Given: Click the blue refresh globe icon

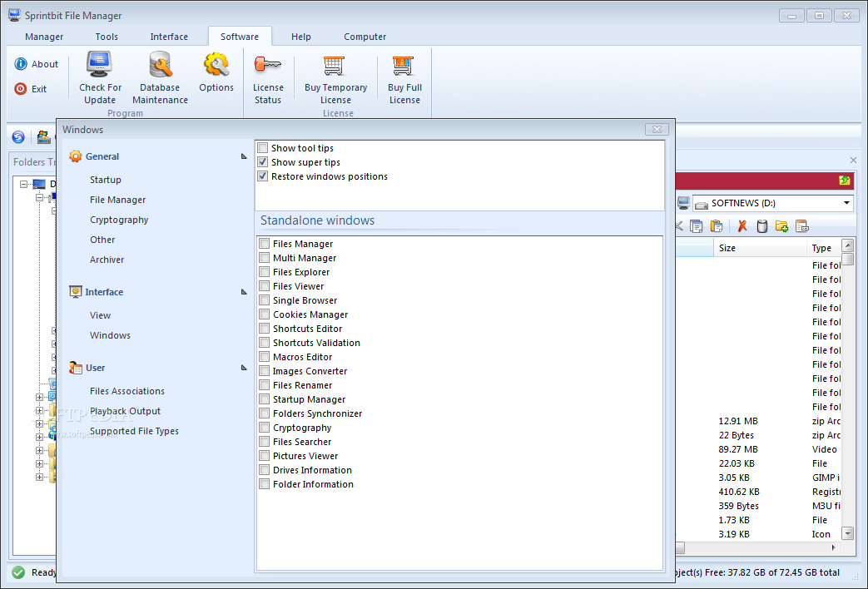Looking at the screenshot, I should click(x=18, y=136).
